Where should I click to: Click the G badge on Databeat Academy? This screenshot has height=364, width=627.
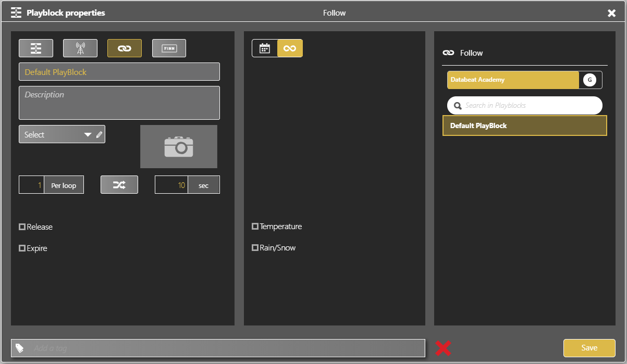pyautogui.click(x=589, y=80)
